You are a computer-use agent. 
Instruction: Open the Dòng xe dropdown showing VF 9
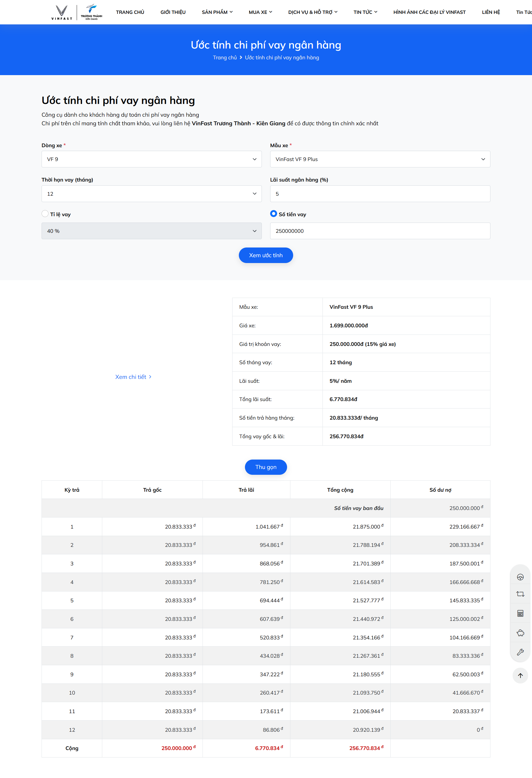tap(151, 159)
